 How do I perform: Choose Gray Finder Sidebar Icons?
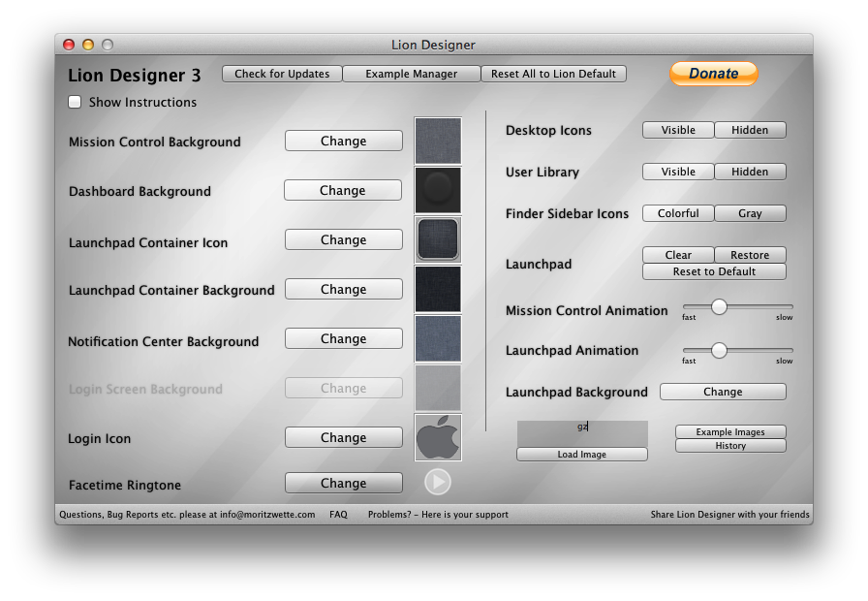click(x=750, y=213)
